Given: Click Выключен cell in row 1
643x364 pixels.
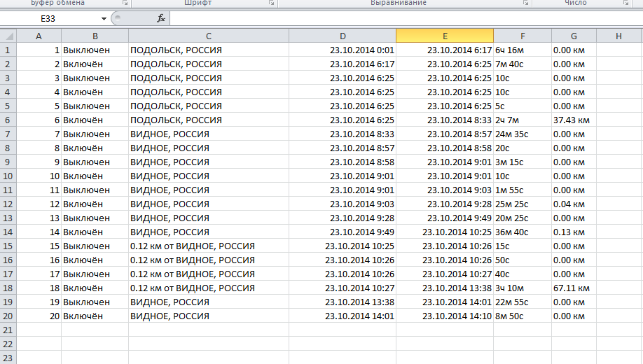Looking at the screenshot, I should pos(95,50).
